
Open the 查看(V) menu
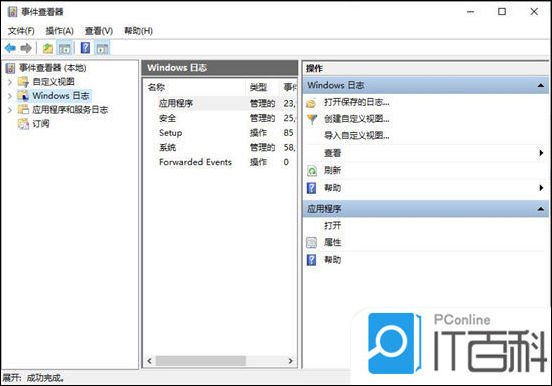click(x=99, y=31)
